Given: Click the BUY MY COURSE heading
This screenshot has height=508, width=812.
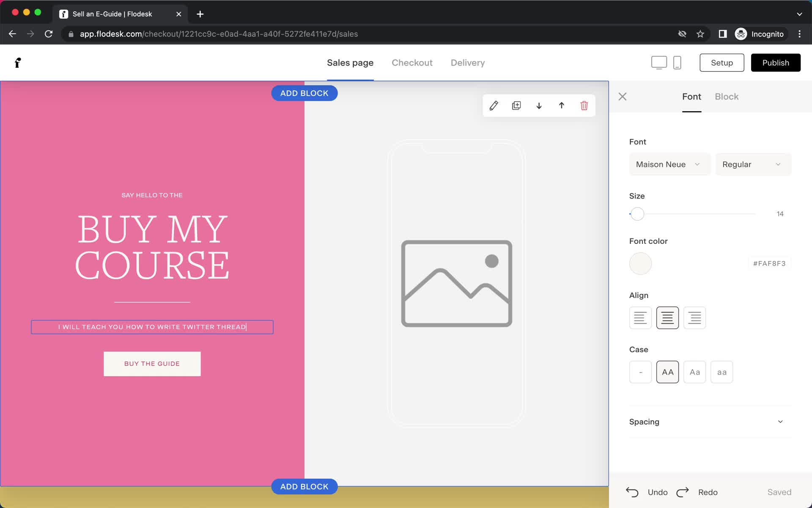Looking at the screenshot, I should point(152,247).
